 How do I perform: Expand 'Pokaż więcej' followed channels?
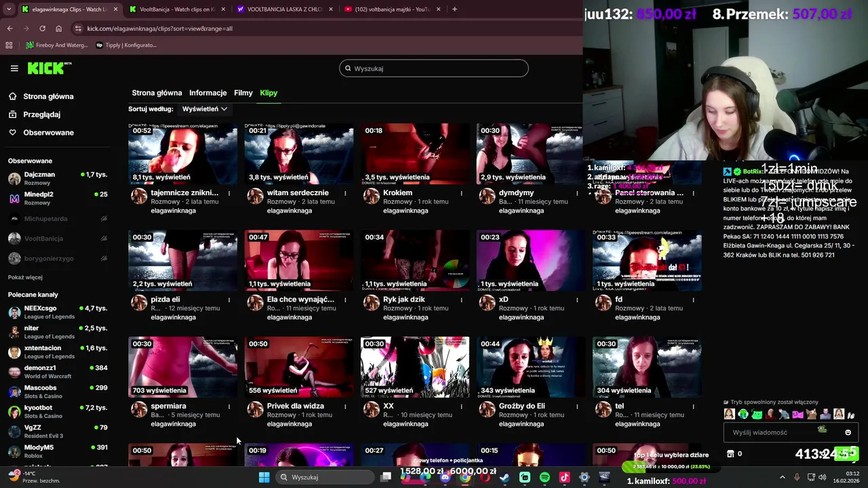point(25,277)
